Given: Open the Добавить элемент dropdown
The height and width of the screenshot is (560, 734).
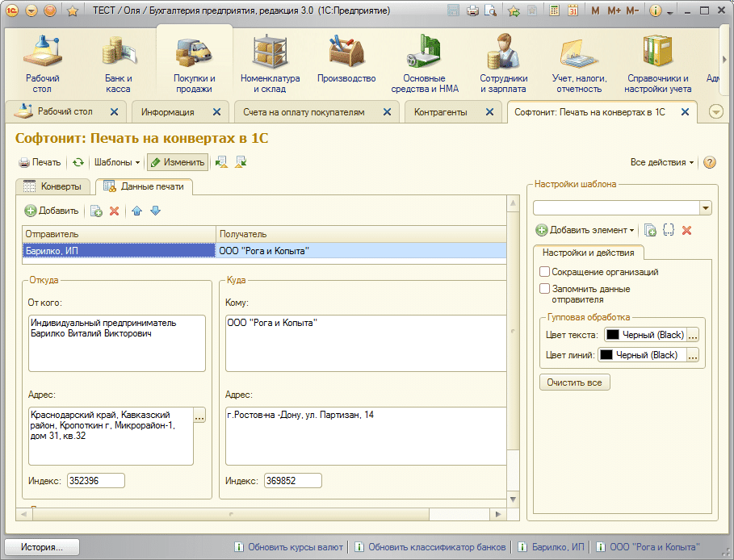Looking at the screenshot, I should tap(585, 230).
